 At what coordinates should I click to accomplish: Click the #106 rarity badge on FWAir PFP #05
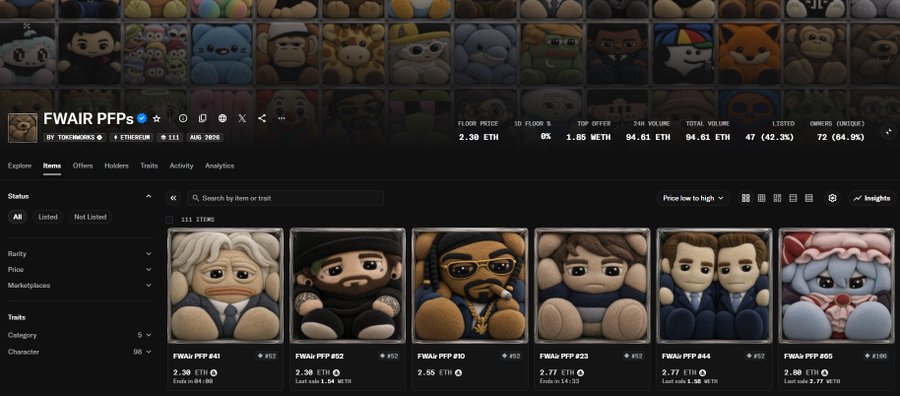pos(876,356)
